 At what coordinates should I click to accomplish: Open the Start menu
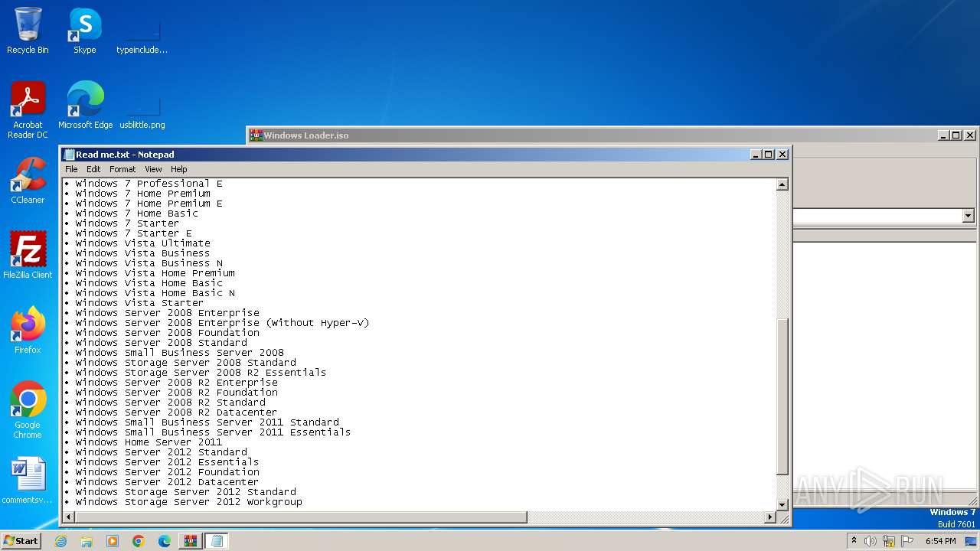pyautogui.click(x=21, y=541)
